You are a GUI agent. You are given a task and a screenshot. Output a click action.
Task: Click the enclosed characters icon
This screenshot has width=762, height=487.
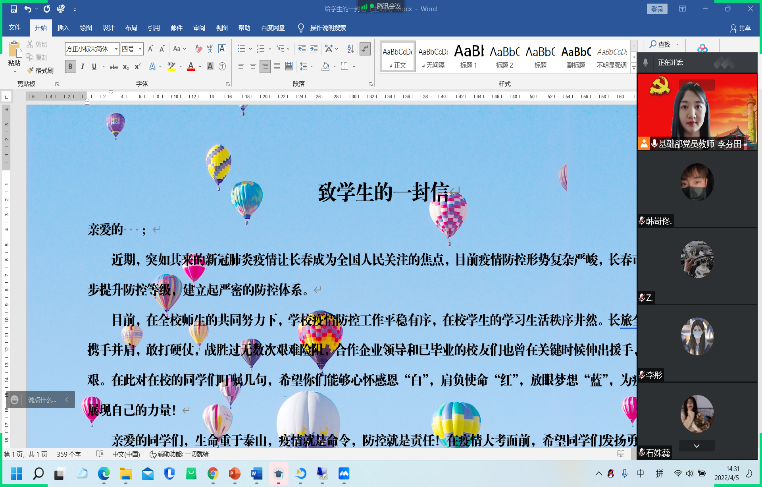point(222,66)
